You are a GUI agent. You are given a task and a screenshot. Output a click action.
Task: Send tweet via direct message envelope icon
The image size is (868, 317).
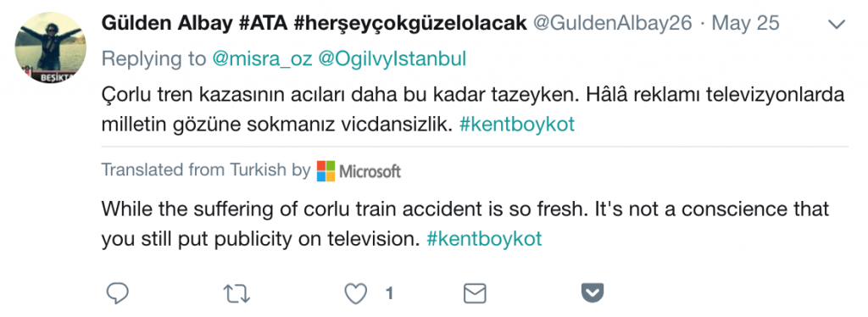[475, 294]
